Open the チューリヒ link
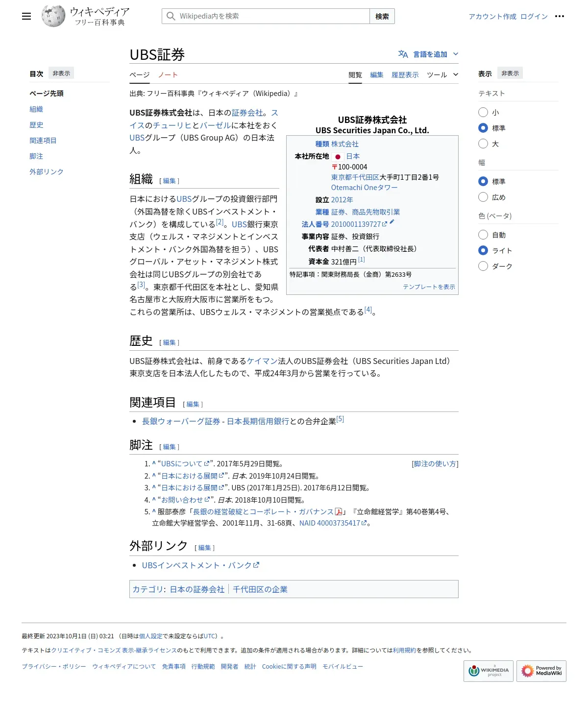This screenshot has height=725, width=588. pyautogui.click(x=172, y=125)
